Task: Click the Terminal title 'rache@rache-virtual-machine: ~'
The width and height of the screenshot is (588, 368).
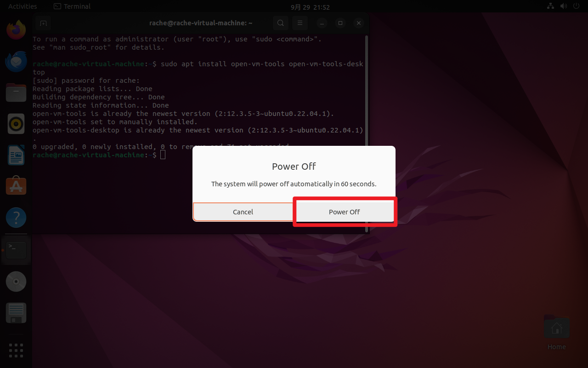Action: coord(201,23)
